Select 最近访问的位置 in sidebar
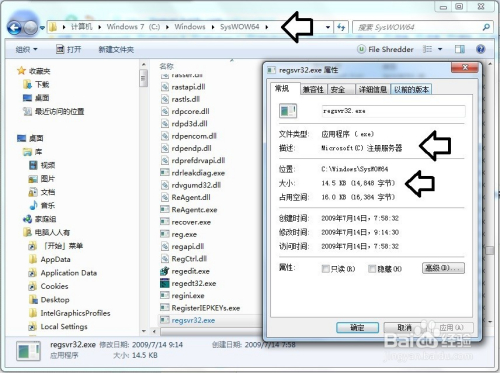This screenshot has height=373, width=500. pos(53,111)
